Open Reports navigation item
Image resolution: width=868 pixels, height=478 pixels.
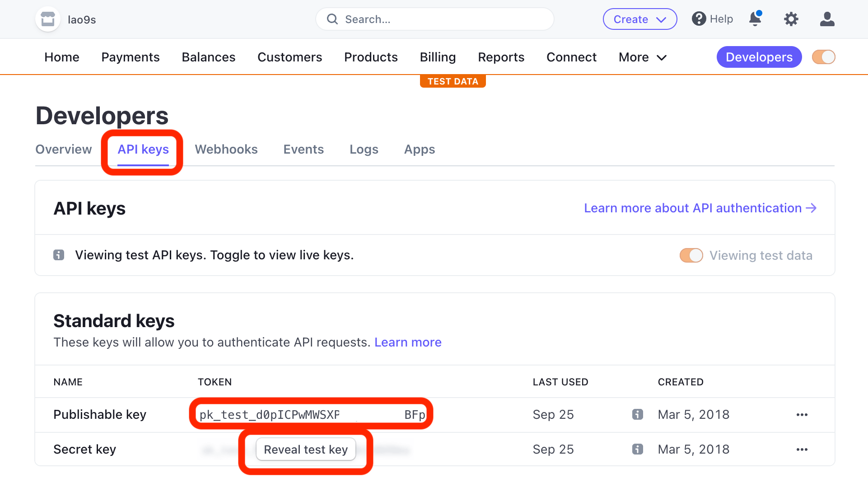click(x=501, y=57)
